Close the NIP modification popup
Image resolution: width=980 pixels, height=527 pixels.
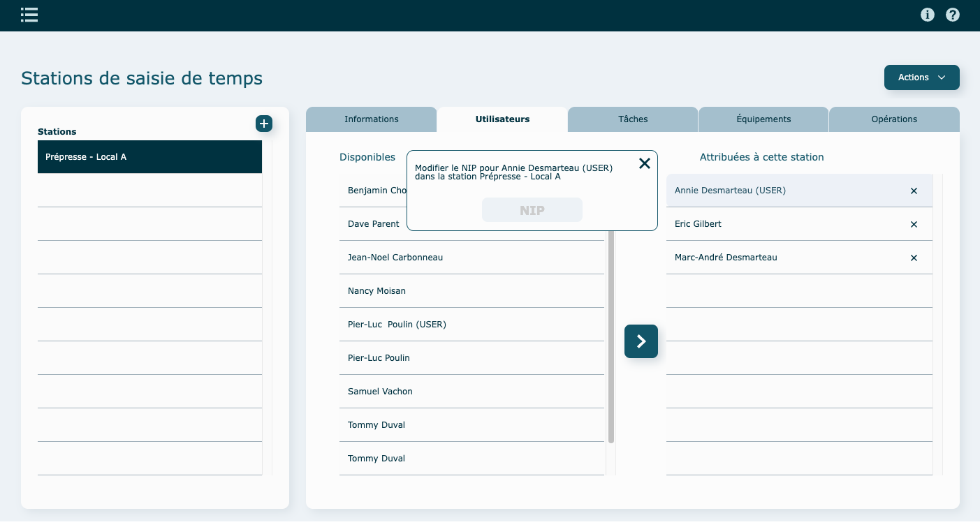644,163
